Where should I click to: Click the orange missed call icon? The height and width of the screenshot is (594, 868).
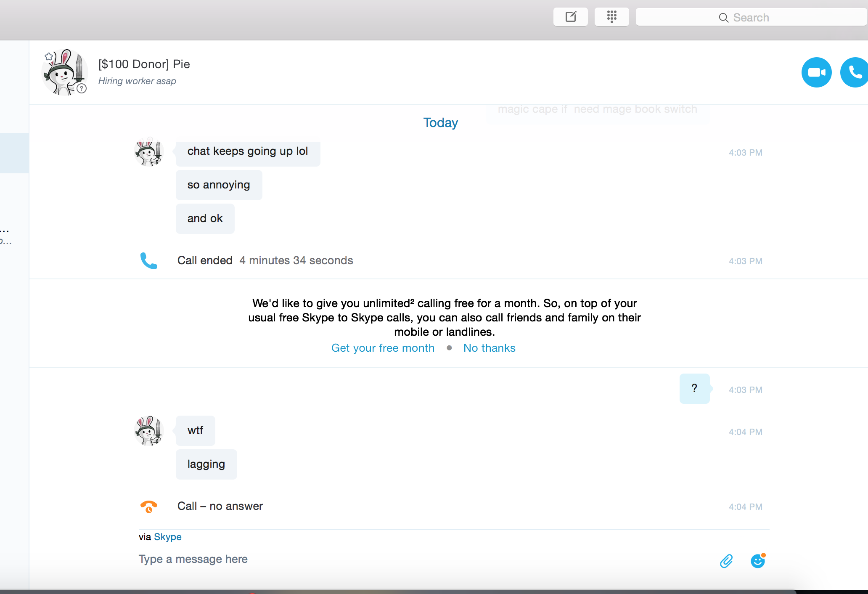(x=148, y=506)
